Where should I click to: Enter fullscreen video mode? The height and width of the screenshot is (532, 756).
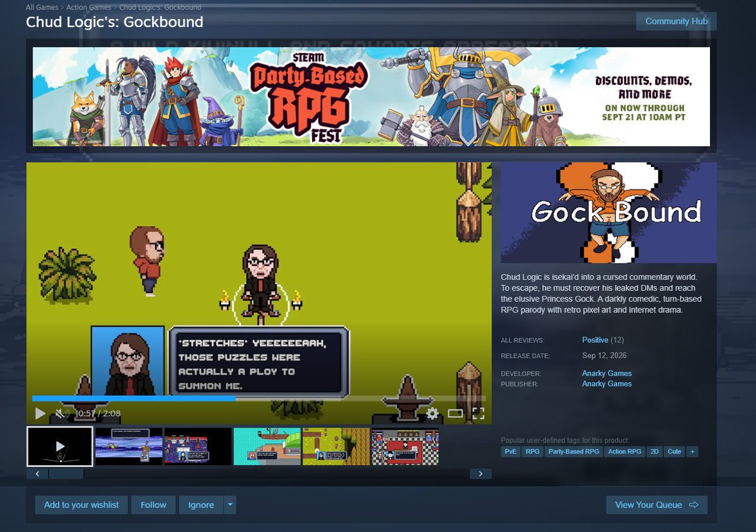pos(479,413)
